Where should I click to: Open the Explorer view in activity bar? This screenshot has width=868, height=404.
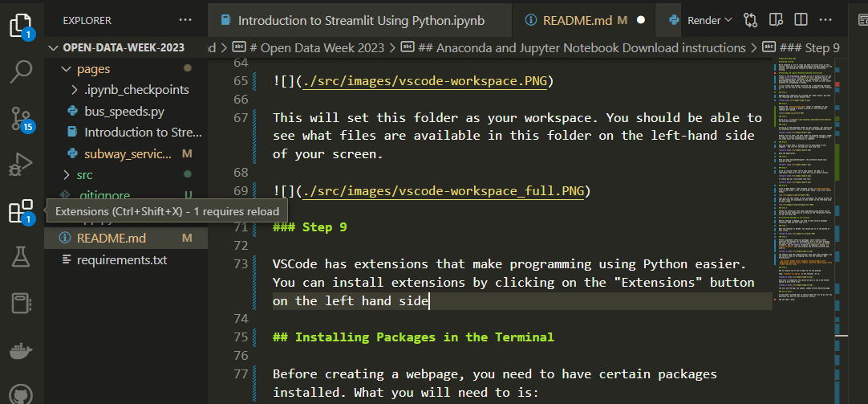20,26
